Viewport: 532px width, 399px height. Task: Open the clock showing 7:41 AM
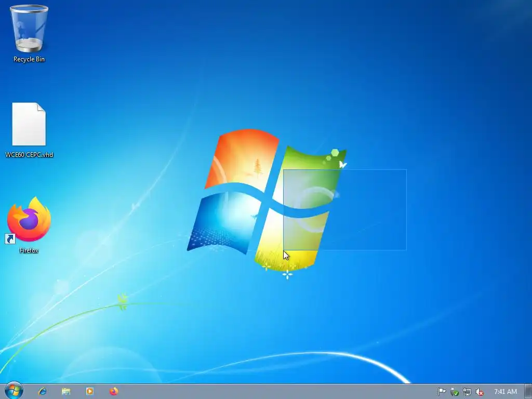[505, 392]
